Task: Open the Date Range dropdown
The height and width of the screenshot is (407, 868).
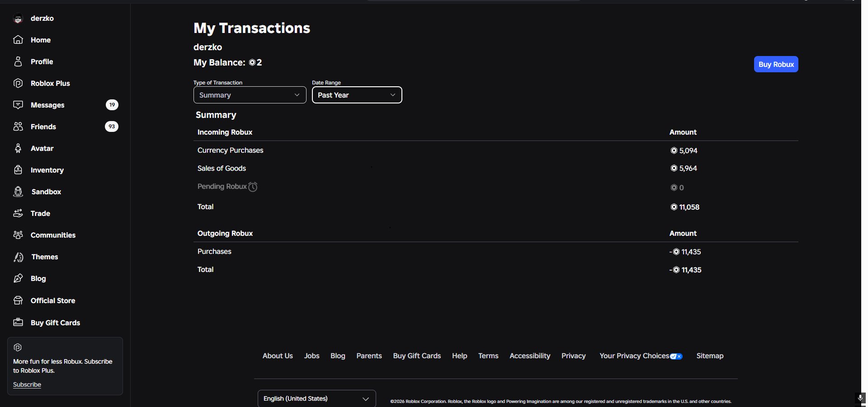Action: [x=357, y=95]
